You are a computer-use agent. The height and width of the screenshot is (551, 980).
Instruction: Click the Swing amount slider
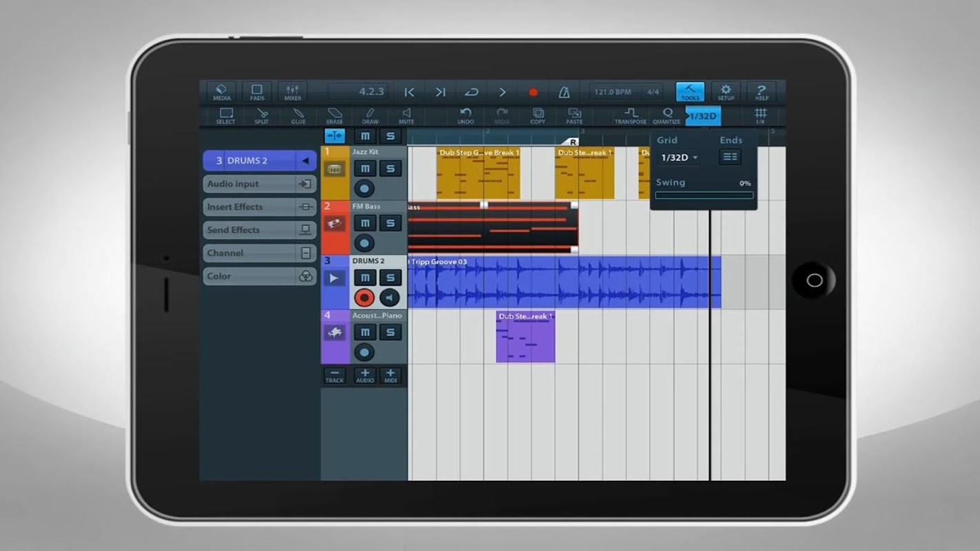pos(704,196)
